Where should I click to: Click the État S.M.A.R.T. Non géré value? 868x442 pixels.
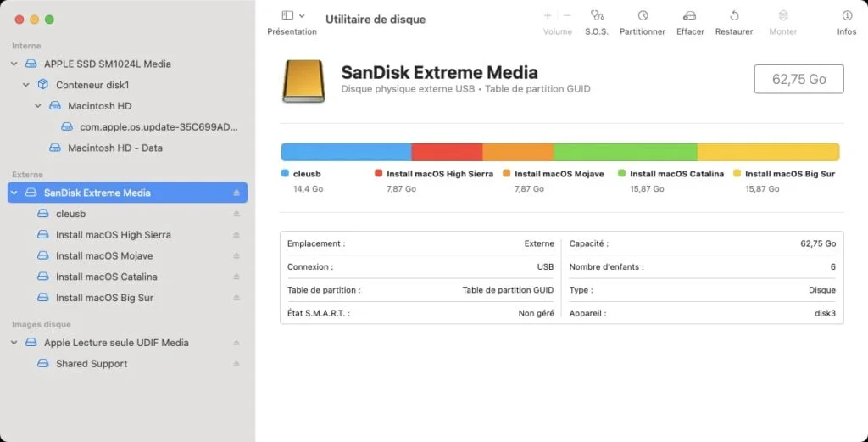536,314
